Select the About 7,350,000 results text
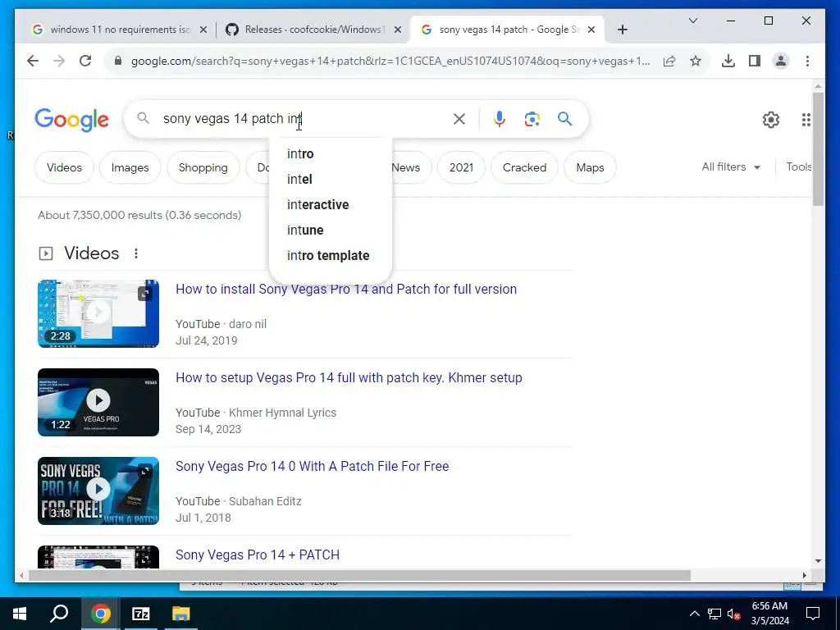This screenshot has width=840, height=630. tap(139, 216)
